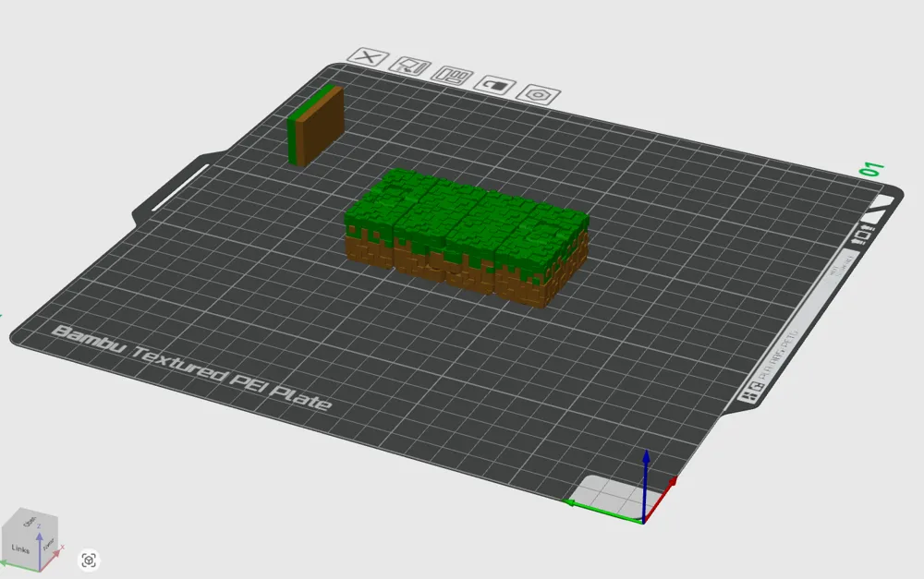
Task: Click the red X axis arrow
Action: click(x=670, y=484)
